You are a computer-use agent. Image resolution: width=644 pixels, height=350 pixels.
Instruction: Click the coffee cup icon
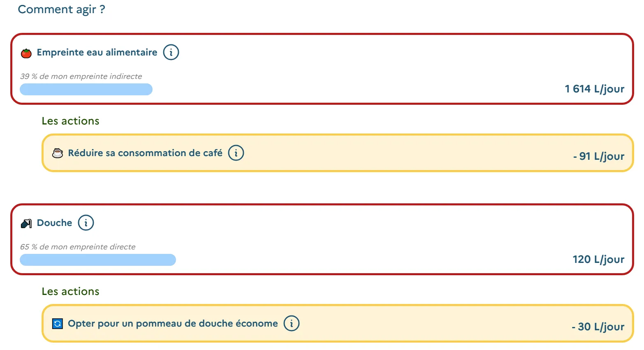58,153
